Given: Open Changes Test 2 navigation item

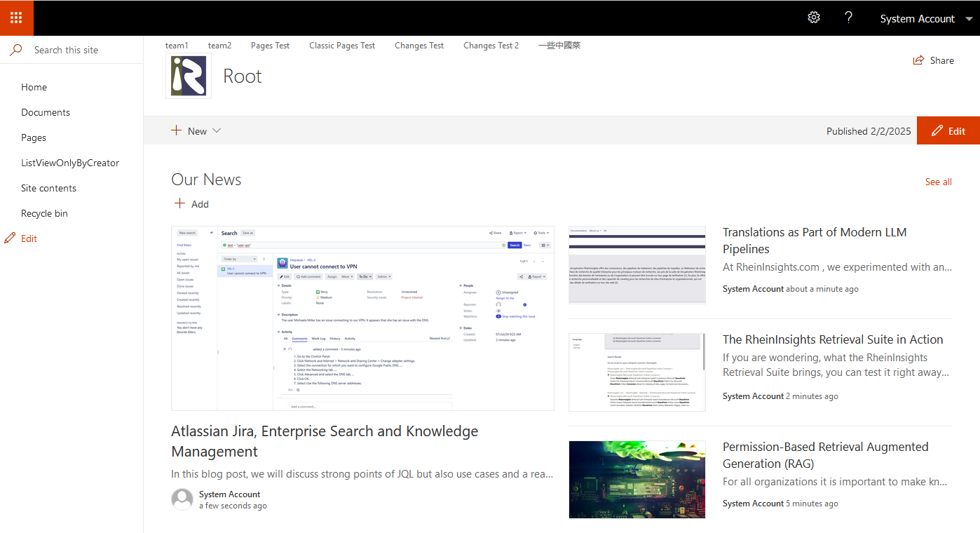Looking at the screenshot, I should coord(491,46).
